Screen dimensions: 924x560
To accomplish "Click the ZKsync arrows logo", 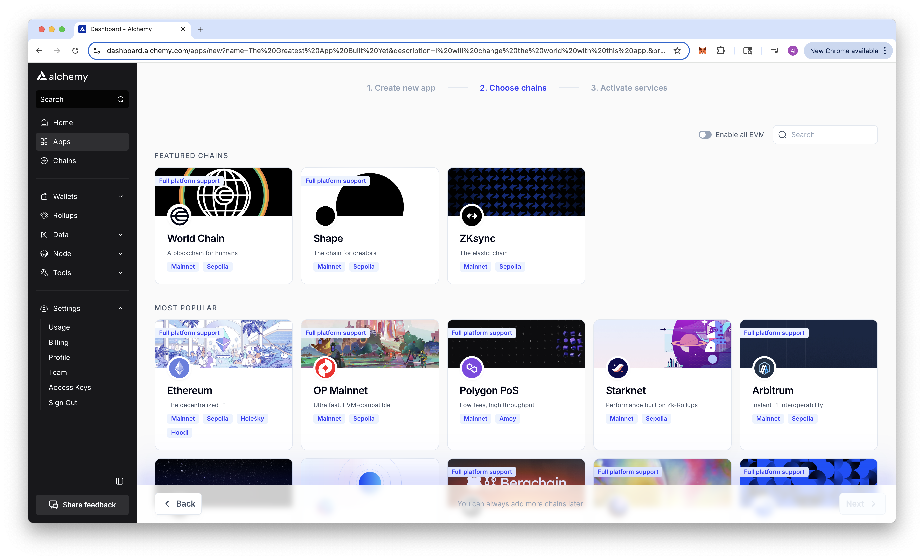I will 472,216.
